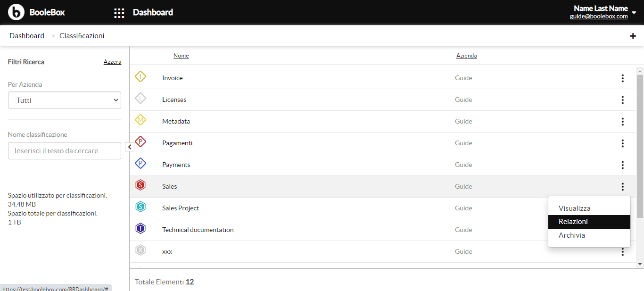644x291 pixels.
Task: Click the Invoice classification diamond icon
Action: pyautogui.click(x=140, y=76)
